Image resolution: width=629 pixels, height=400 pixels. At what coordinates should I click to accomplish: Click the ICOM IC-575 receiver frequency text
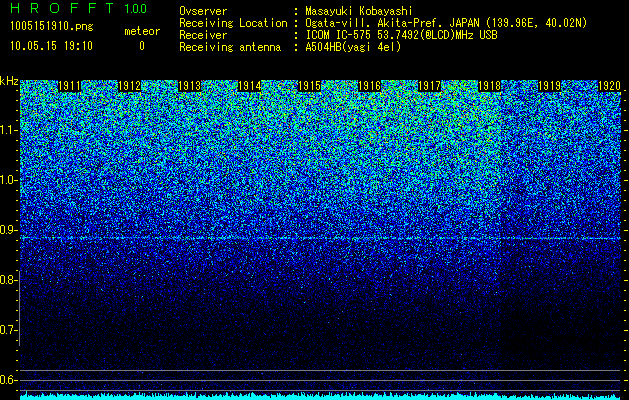pos(401,35)
